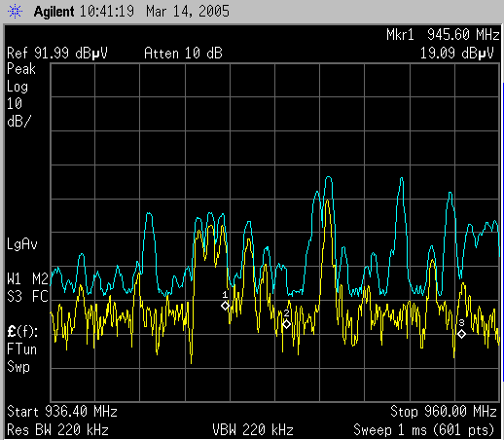504x440 pixels.
Task: Click the Atten 10 dB label
Action: pos(183,54)
